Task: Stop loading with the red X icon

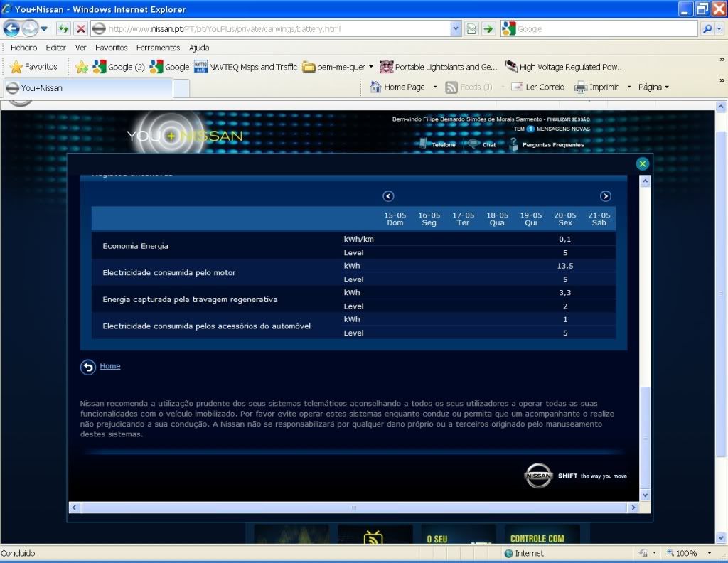Action: 81,28
